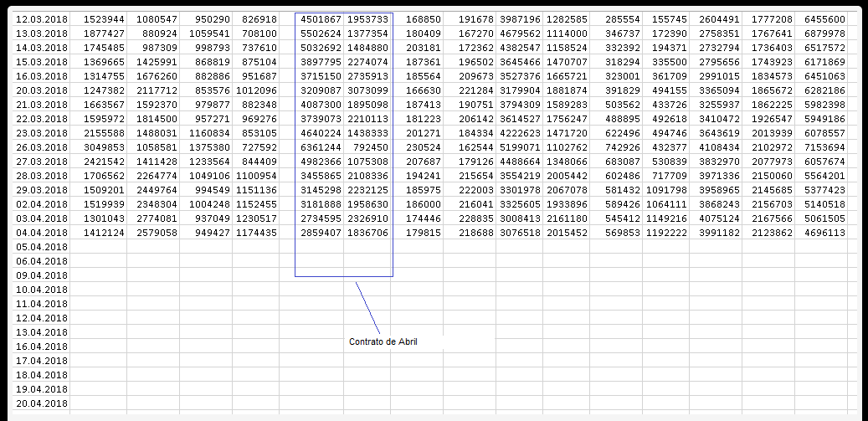
Task: Click the cell containing 1836706
Action: coord(367,233)
